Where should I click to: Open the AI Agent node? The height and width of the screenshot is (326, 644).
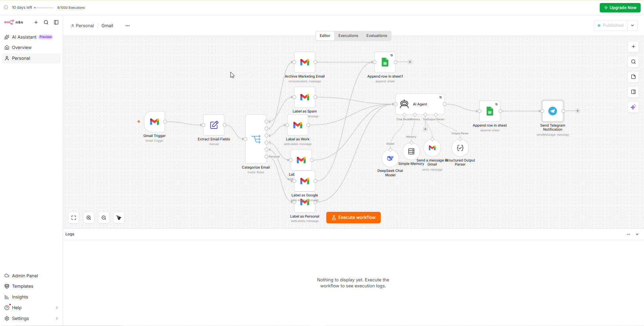420,104
